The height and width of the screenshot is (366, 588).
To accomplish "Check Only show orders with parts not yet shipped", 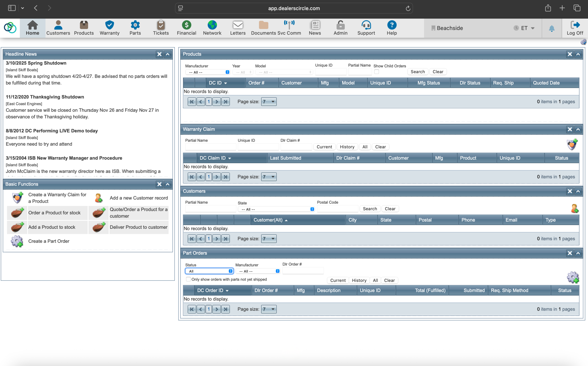I will pyautogui.click(x=188, y=279).
